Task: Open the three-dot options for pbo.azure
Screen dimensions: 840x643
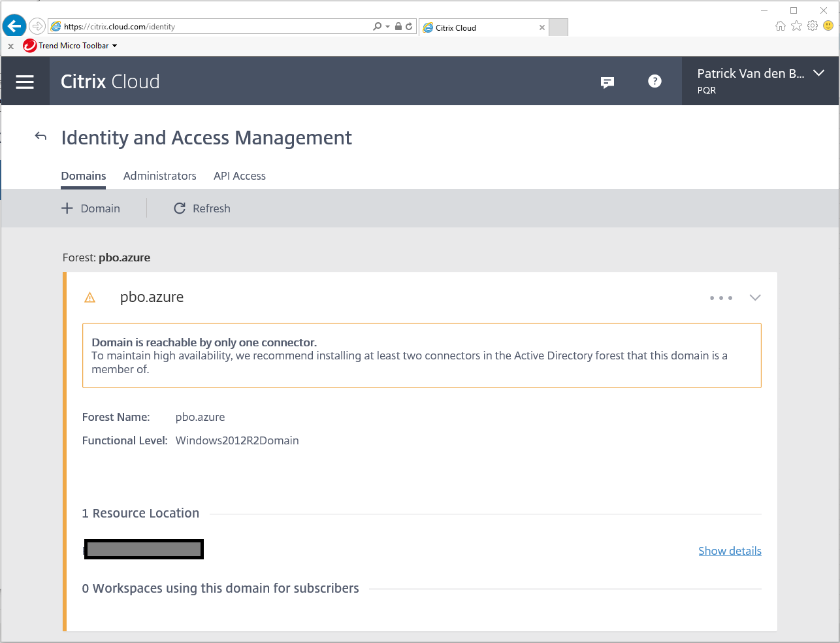Action: click(x=721, y=298)
